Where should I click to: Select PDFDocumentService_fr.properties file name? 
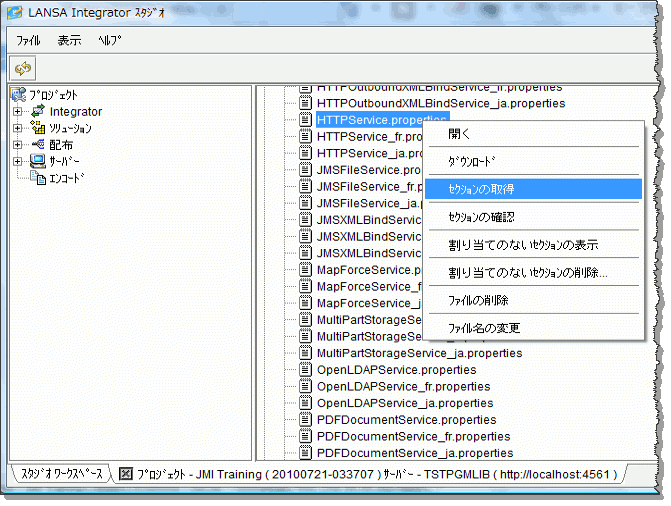413,437
